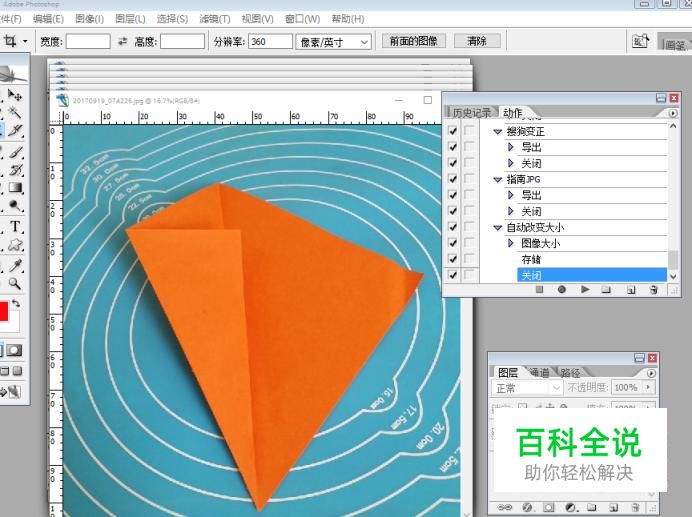The image size is (692, 517).
Task: Open the 编辑(E) menu
Action: (x=48, y=19)
